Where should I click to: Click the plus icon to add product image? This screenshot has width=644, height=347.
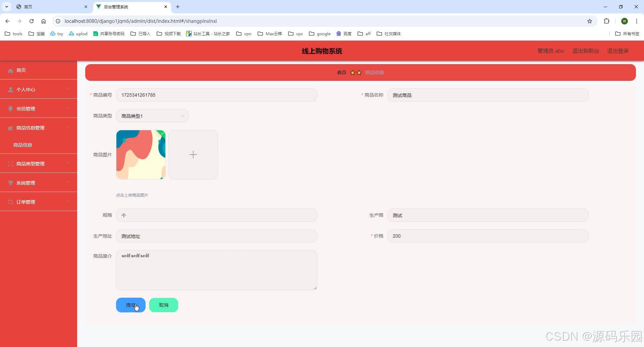(193, 154)
